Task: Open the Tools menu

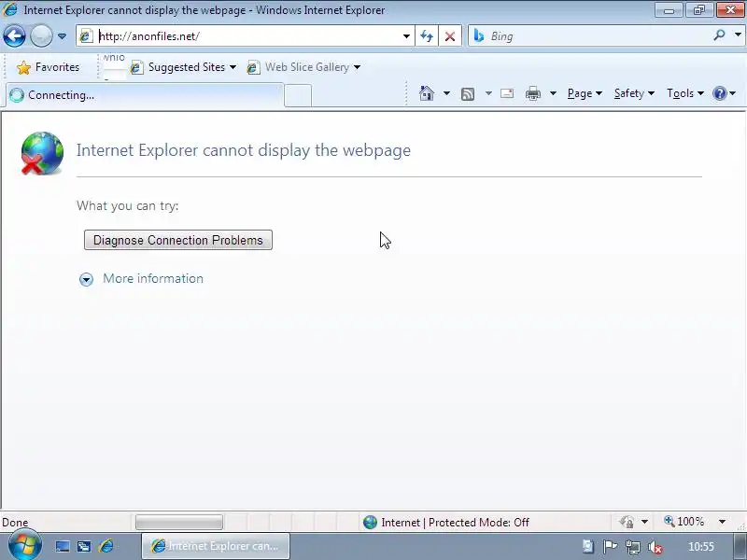Action: (x=685, y=93)
